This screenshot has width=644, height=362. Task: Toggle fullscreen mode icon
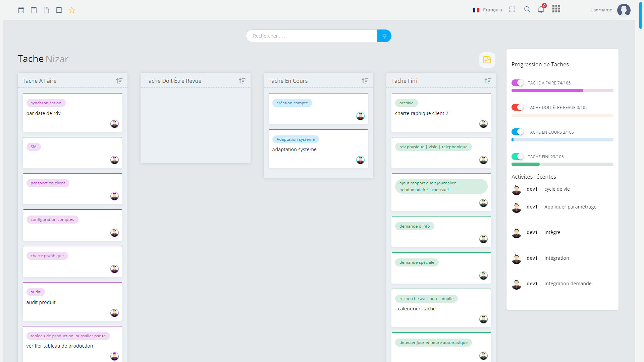pos(512,10)
